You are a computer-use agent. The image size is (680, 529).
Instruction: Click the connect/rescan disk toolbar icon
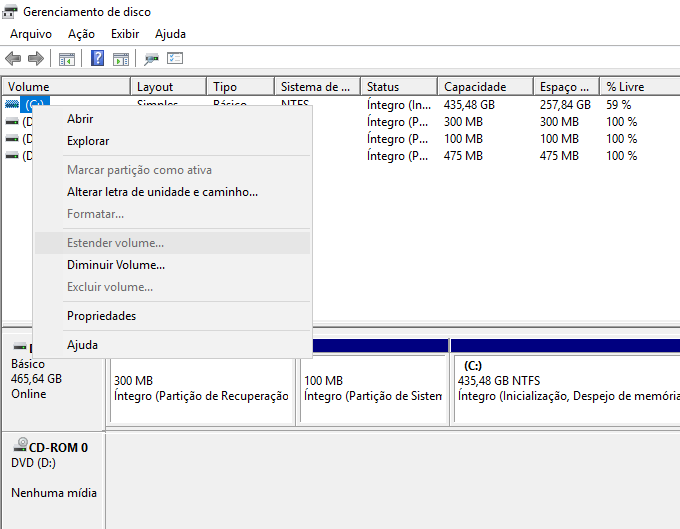click(151, 59)
